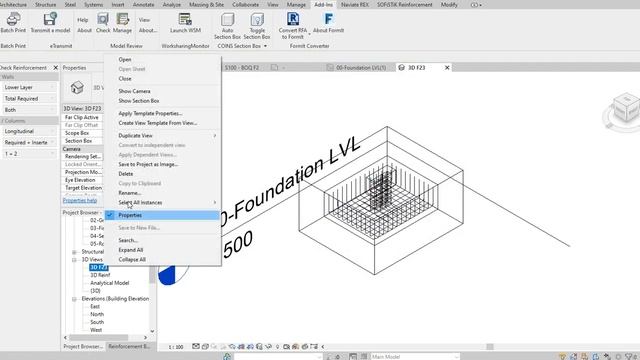Image resolution: width=640 pixels, height=360 pixels.
Task: Switch to the Project Browser bottom tab
Action: pyautogui.click(x=83, y=347)
